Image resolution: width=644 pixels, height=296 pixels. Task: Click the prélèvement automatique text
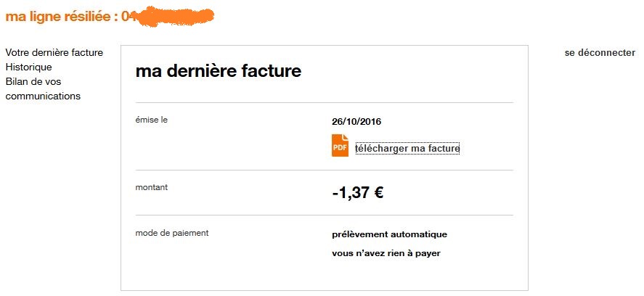coord(389,234)
